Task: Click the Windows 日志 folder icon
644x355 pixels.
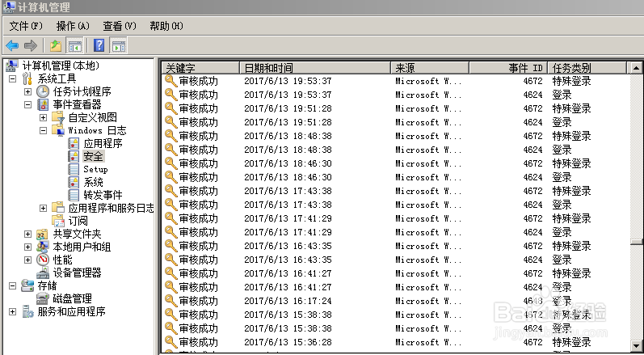Action: coord(58,130)
